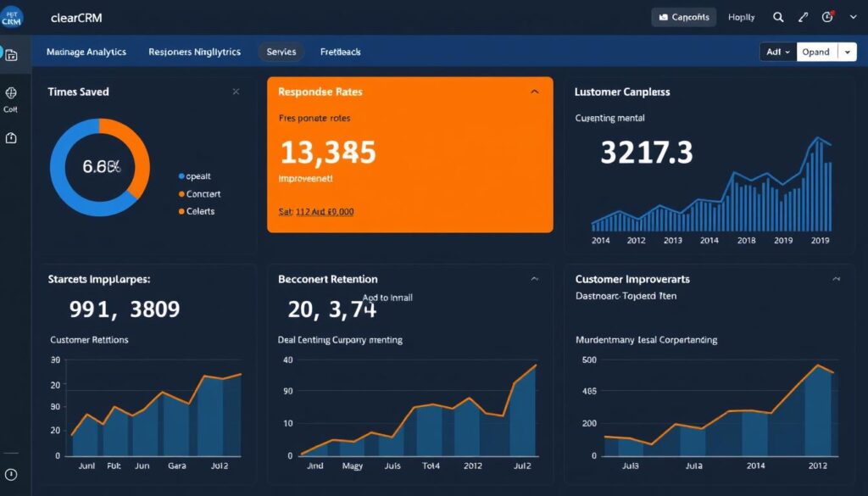
Task: Collapse the Beconert Retention card
Action: point(534,278)
